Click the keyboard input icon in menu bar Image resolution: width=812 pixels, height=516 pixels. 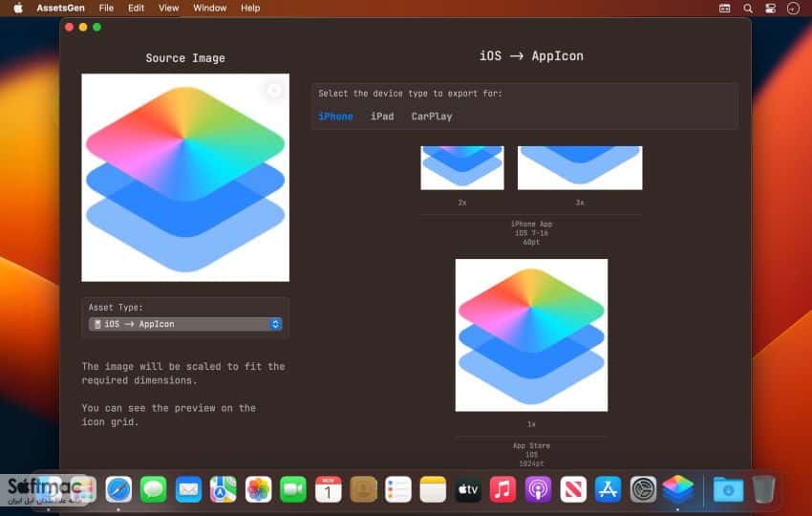(725, 9)
